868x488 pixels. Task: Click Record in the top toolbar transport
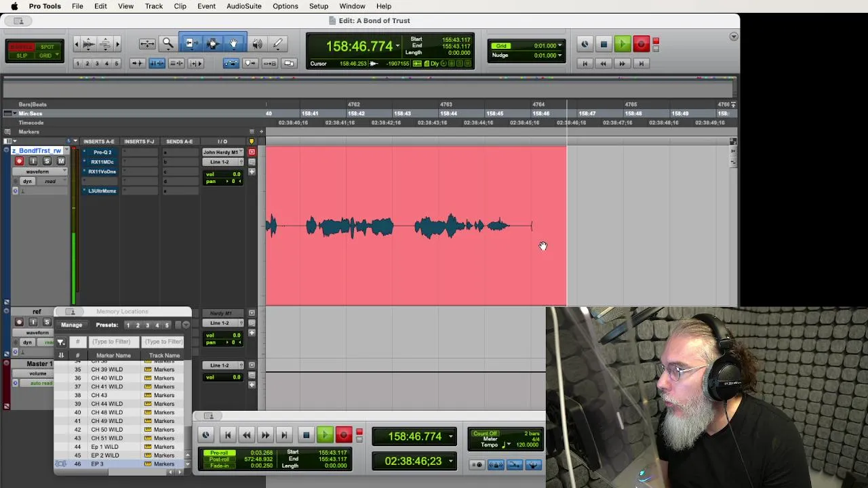coord(641,45)
